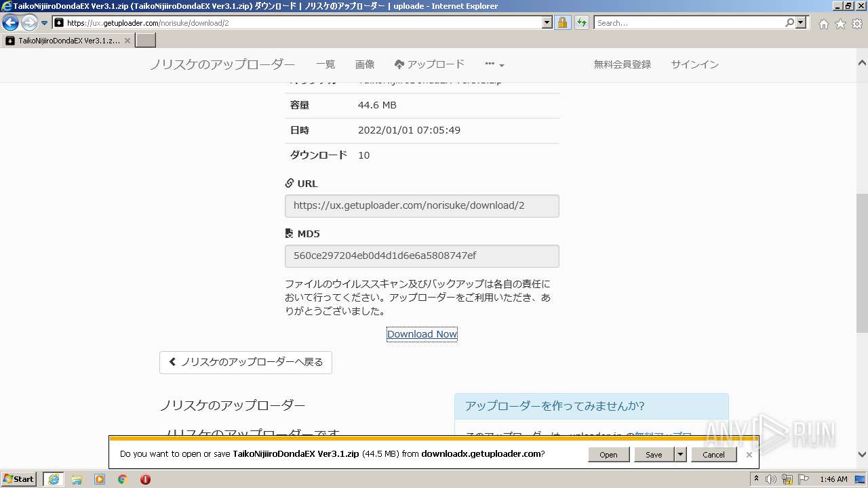Open IE Tools gear icon
Viewport: 868px width, 488px height.
tap(857, 24)
